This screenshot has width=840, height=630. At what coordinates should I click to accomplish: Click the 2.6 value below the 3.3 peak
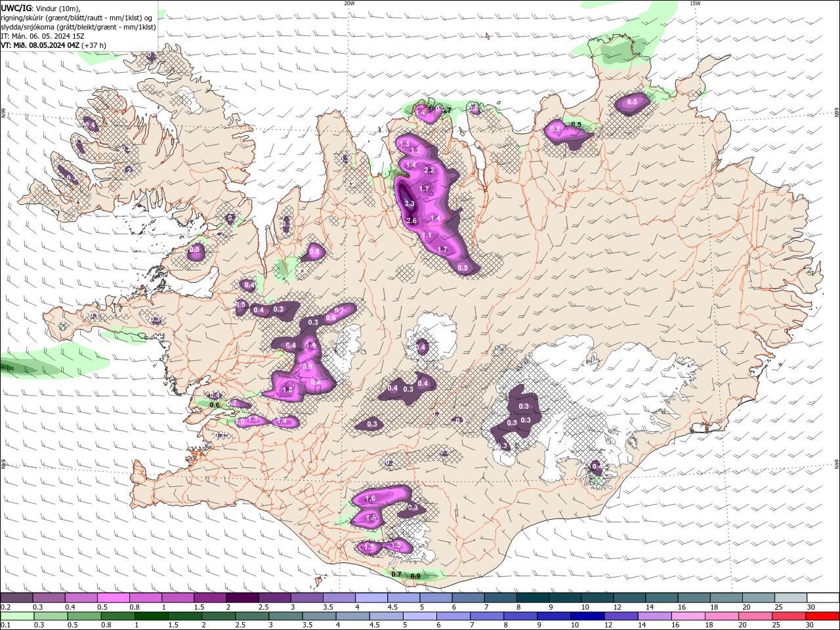(412, 221)
